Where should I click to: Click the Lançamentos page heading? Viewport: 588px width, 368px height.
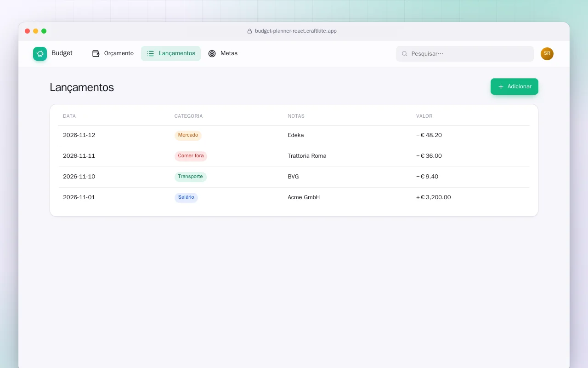click(82, 87)
